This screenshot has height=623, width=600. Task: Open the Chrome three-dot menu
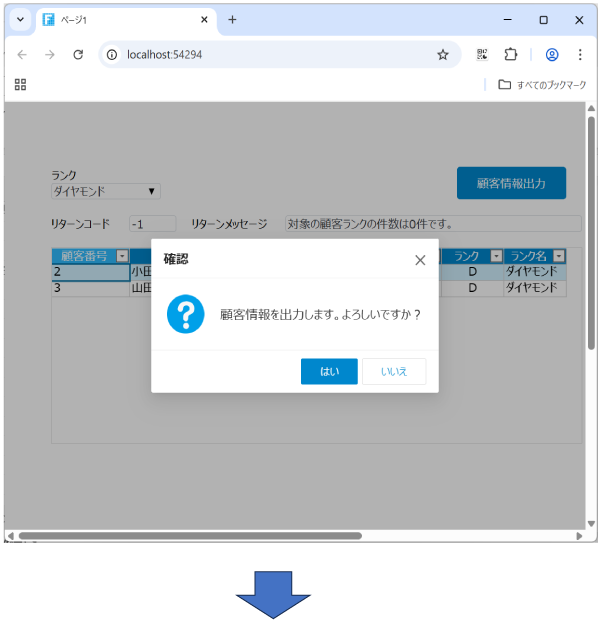click(580, 54)
